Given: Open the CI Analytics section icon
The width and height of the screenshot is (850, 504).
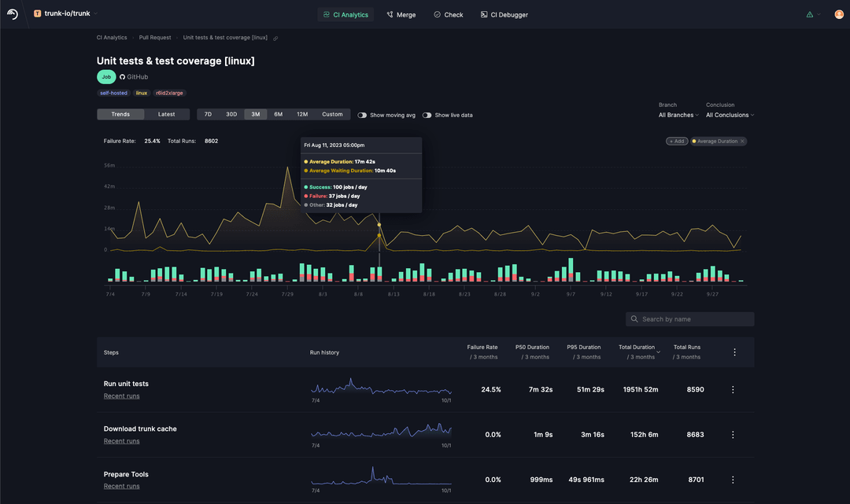Looking at the screenshot, I should (x=325, y=14).
